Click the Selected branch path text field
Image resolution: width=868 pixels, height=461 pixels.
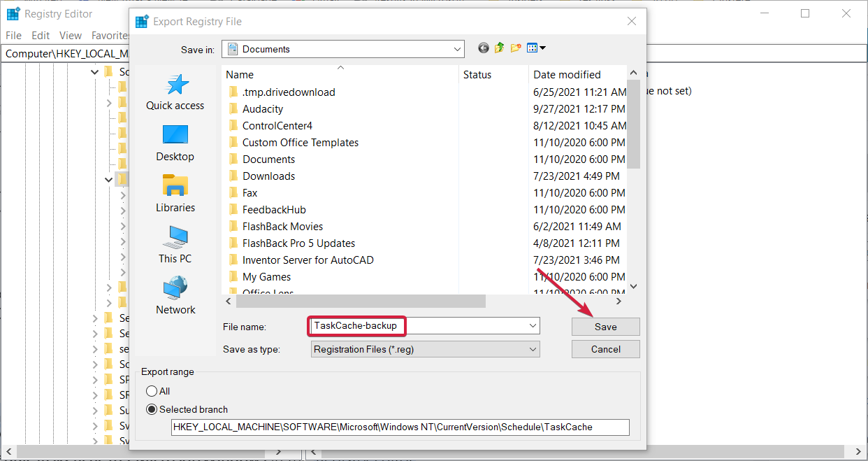[x=400, y=427]
